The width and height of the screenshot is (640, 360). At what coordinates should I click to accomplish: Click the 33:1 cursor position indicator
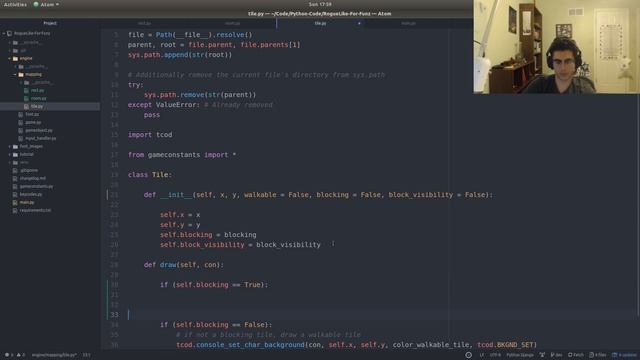tap(87, 355)
